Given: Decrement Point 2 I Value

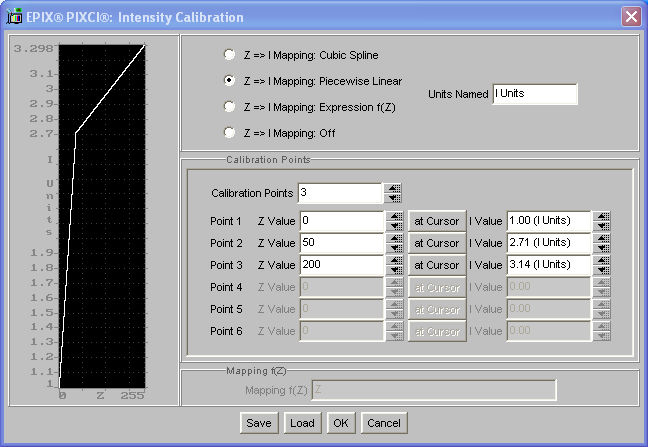Looking at the screenshot, I should click(x=601, y=248).
